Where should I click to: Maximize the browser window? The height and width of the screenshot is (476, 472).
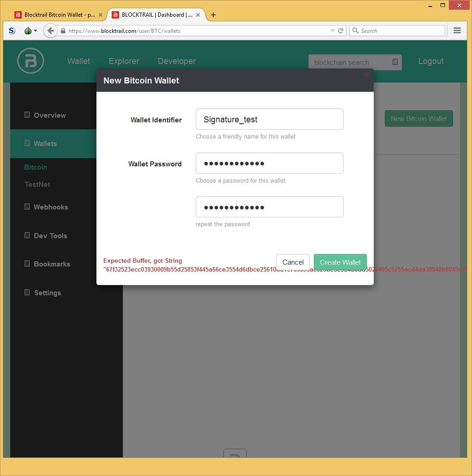tap(443, 5)
